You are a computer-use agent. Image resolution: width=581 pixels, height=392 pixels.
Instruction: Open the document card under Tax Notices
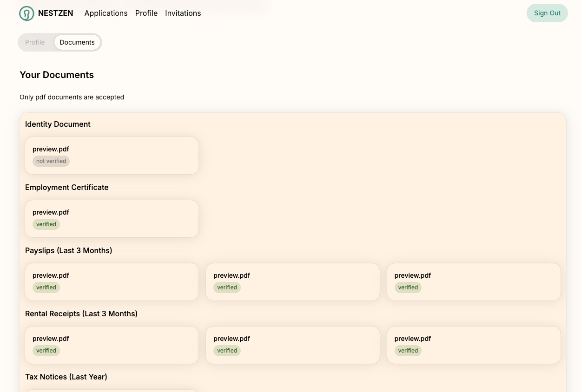pos(112,391)
